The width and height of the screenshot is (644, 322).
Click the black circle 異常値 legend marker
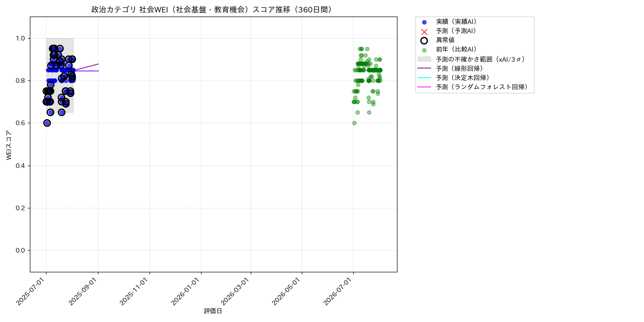pos(424,40)
